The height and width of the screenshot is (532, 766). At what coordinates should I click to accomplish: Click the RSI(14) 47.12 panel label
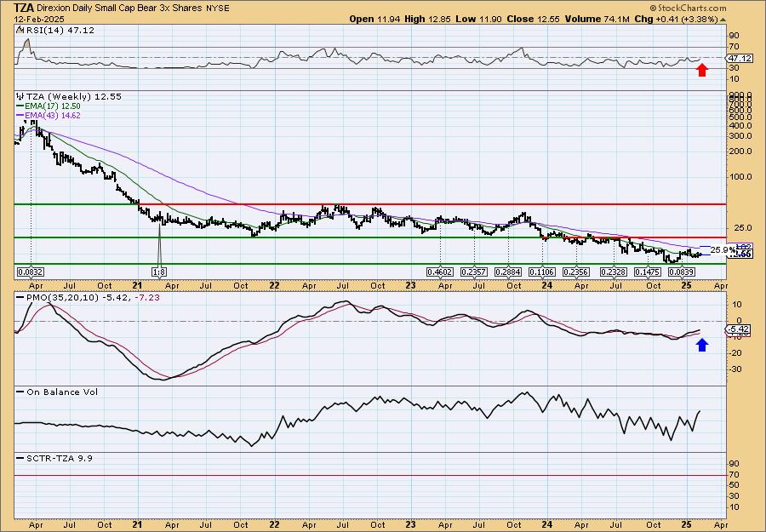tap(60, 30)
